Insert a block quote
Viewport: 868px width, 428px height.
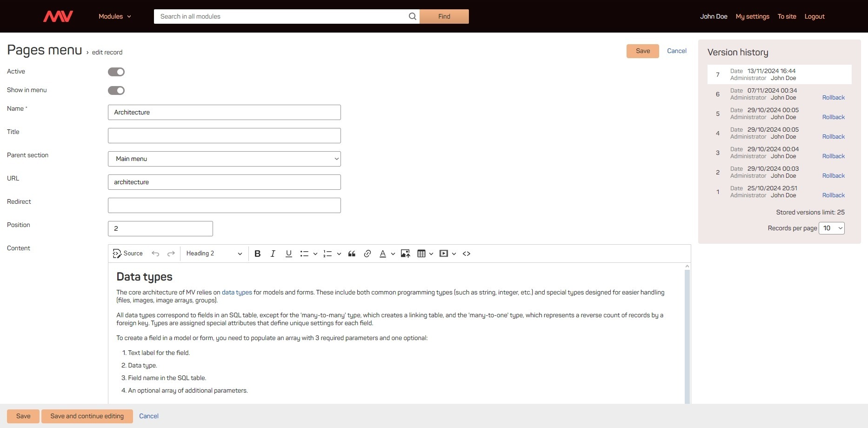click(x=352, y=254)
